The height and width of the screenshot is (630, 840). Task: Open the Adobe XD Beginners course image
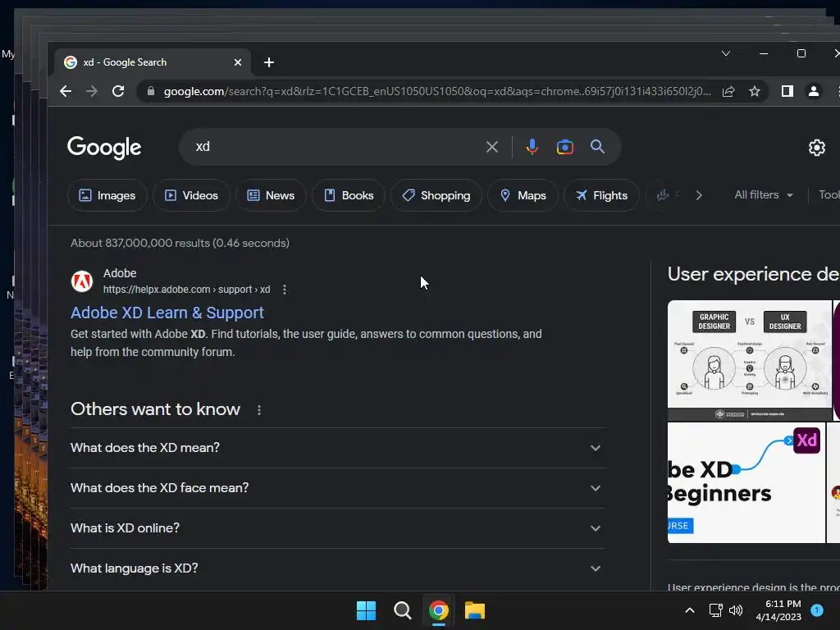[746, 482]
